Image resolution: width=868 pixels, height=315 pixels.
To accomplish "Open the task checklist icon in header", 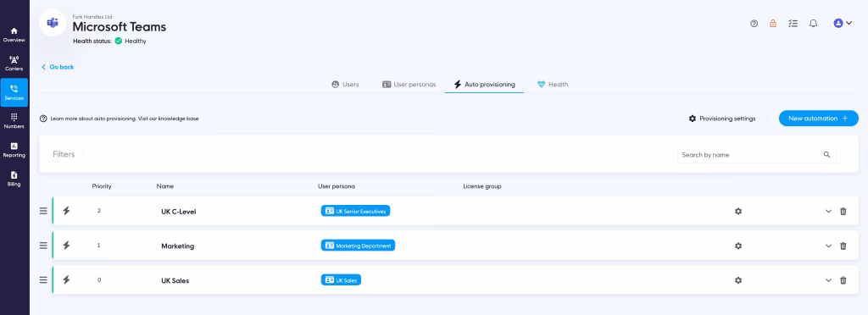I will 793,23.
